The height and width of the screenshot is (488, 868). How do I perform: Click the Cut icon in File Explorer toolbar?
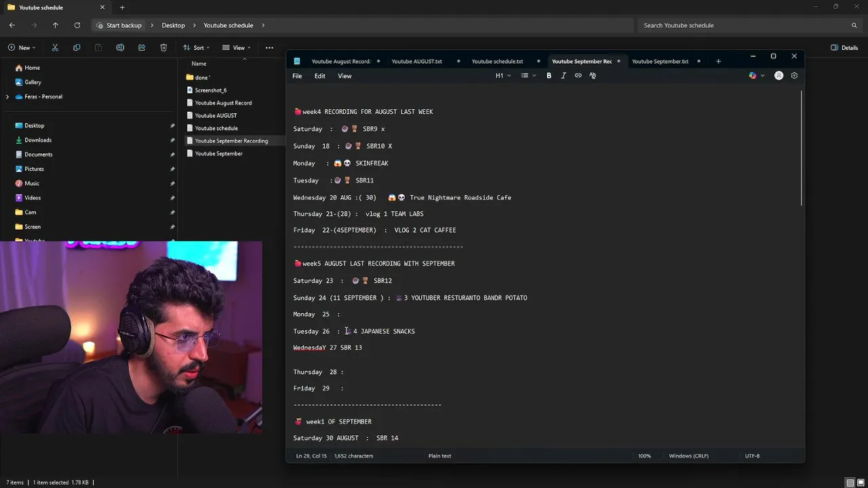55,47
